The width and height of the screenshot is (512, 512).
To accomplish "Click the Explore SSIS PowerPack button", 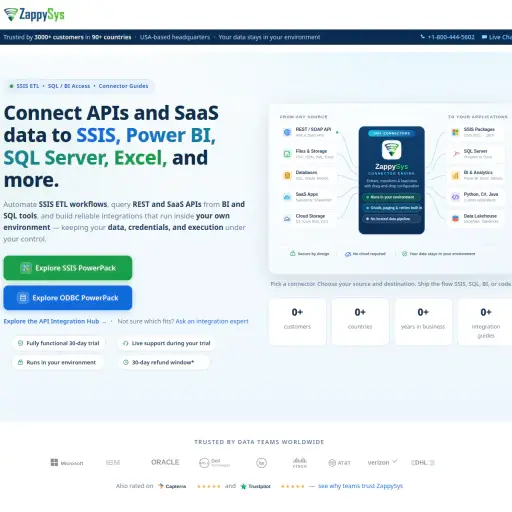I will [x=68, y=268].
